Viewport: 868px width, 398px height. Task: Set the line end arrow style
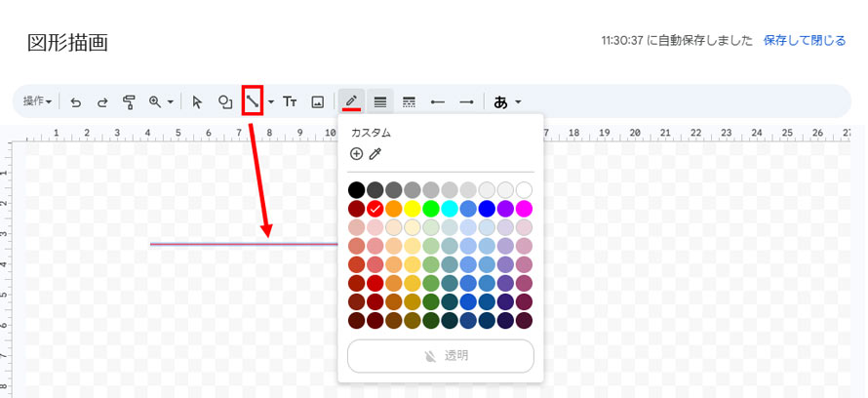click(x=466, y=101)
